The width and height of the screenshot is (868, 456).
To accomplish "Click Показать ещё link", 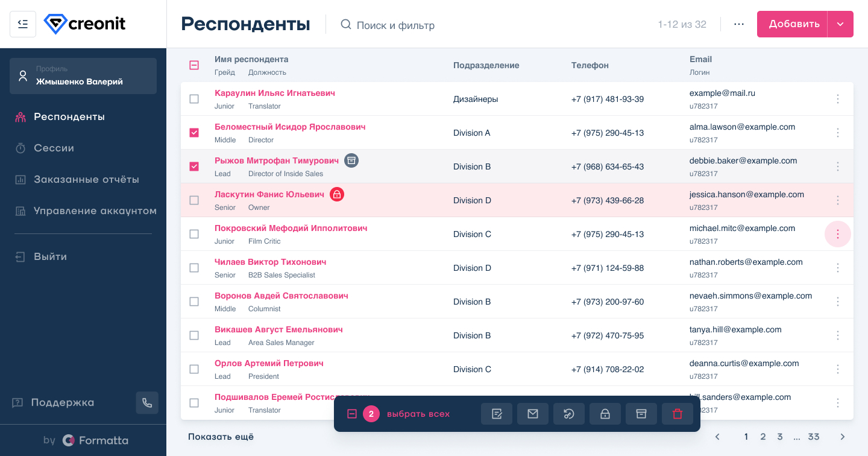I will point(221,437).
